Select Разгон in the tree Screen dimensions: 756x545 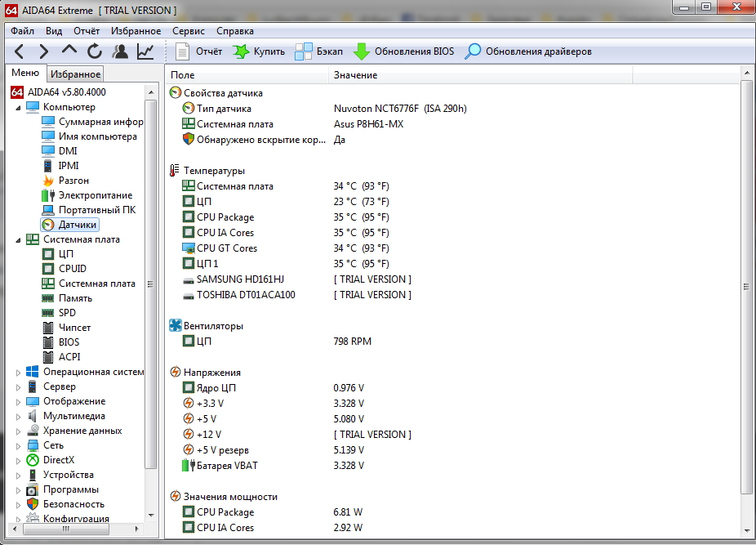(x=73, y=181)
